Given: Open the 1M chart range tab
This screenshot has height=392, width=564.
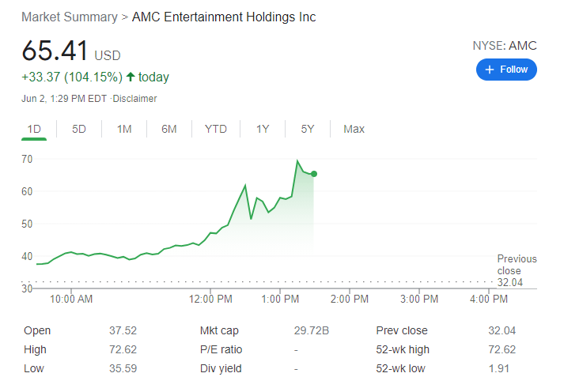Looking at the screenshot, I should [x=124, y=129].
